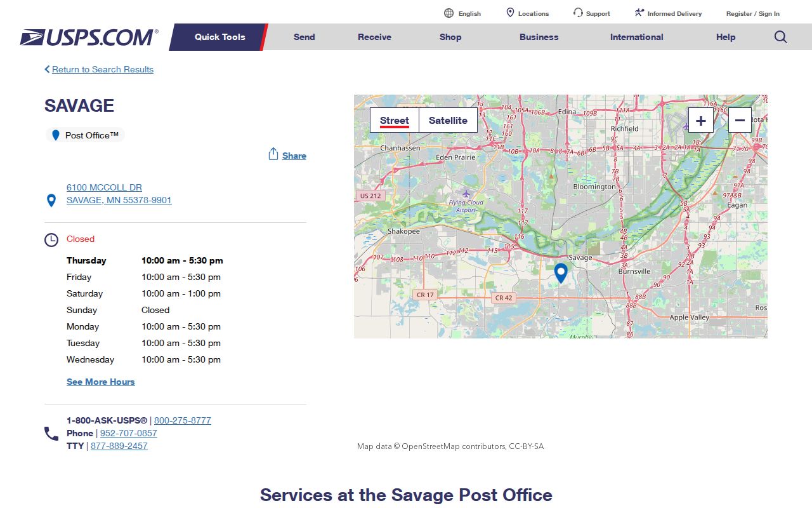The width and height of the screenshot is (812, 508).
Task: Click the red Closed status text
Action: coord(81,239)
